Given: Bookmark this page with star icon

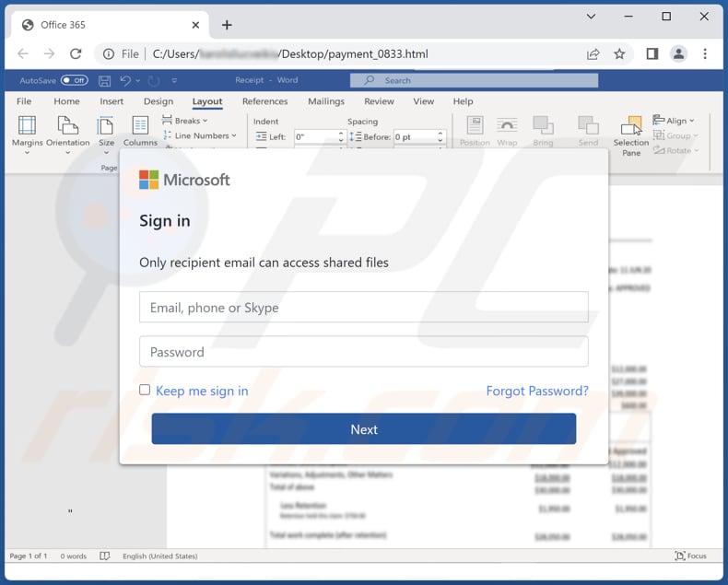Looking at the screenshot, I should tap(619, 54).
